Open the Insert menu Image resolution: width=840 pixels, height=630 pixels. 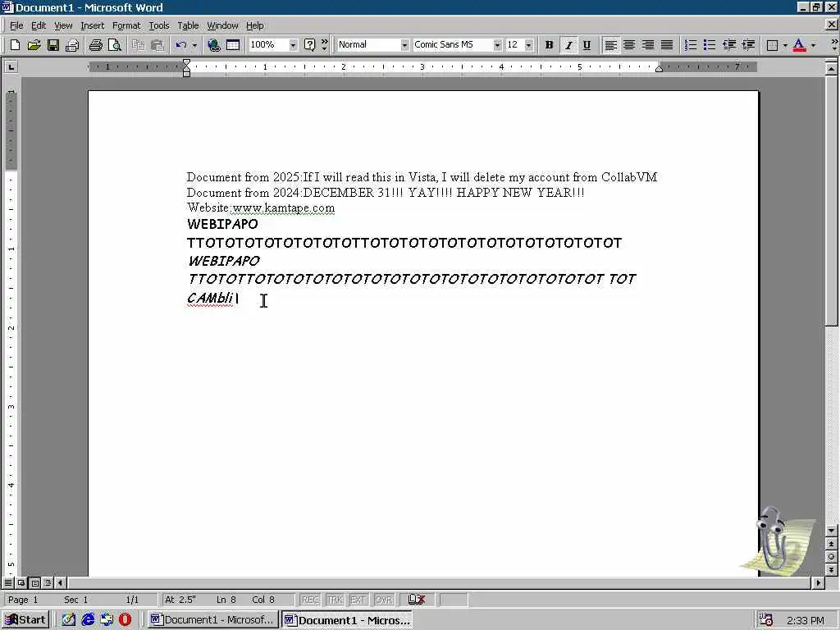(92, 25)
